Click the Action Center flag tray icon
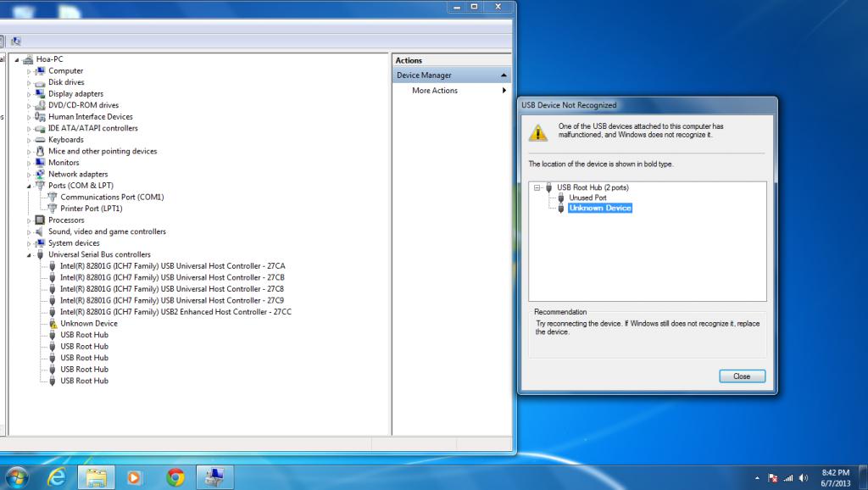The width and height of the screenshot is (868, 490). tap(773, 478)
